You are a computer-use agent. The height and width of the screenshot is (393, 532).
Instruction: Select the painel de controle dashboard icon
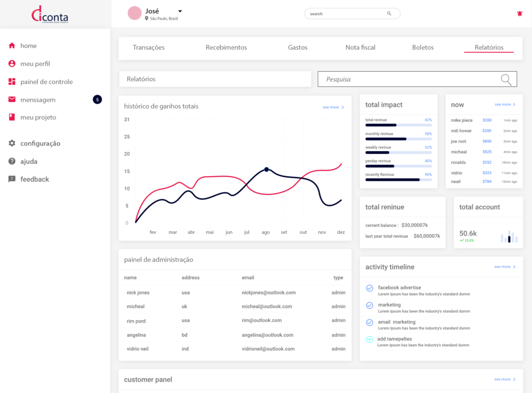click(x=12, y=82)
